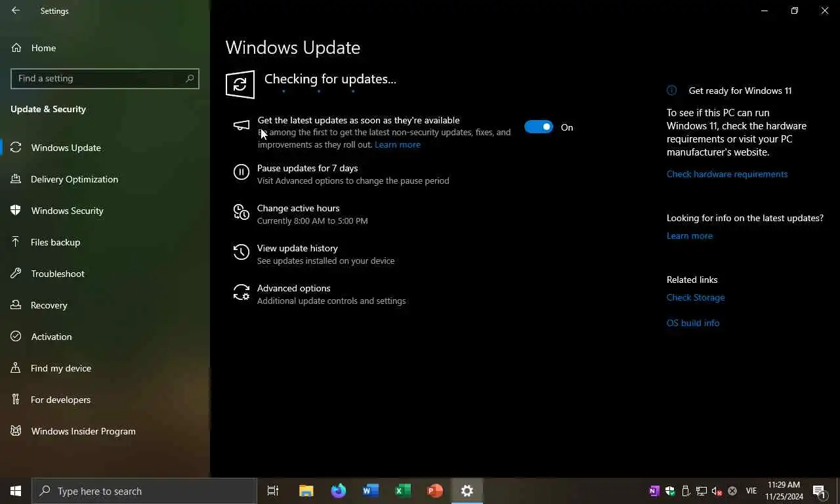Click Check Storage link

click(x=696, y=297)
